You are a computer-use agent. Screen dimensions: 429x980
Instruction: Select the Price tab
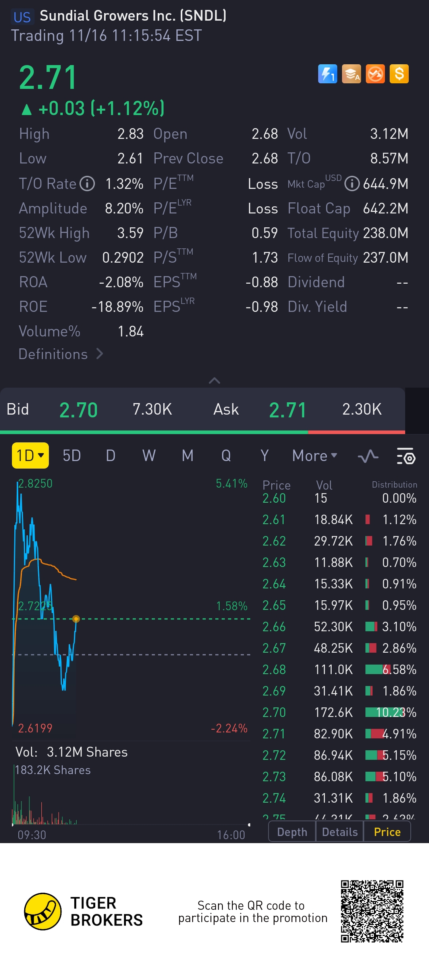[x=387, y=832]
